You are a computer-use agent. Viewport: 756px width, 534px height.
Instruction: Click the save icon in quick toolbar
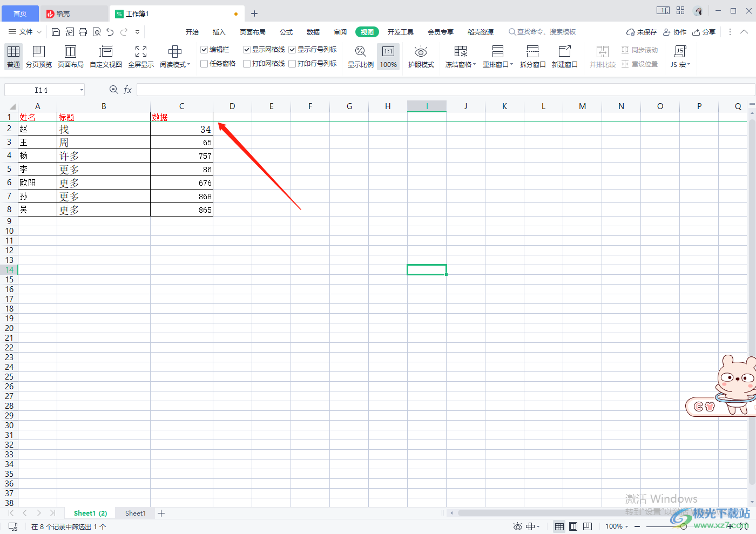[x=56, y=32]
